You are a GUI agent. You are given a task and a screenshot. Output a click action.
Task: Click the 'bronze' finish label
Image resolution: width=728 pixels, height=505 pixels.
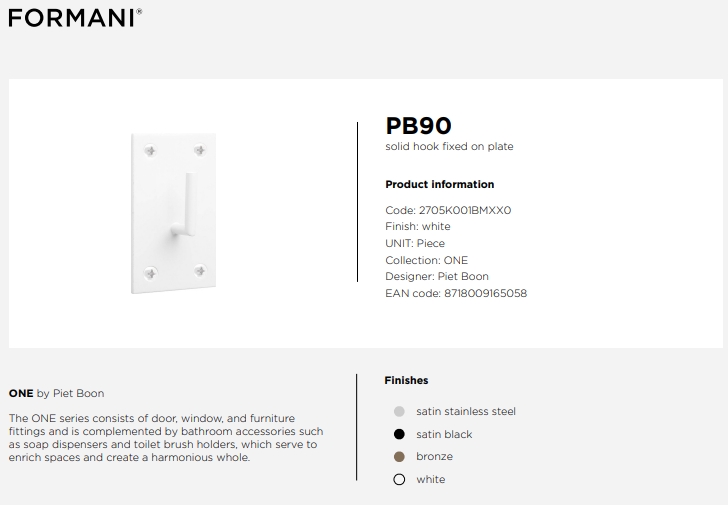tap(434, 457)
